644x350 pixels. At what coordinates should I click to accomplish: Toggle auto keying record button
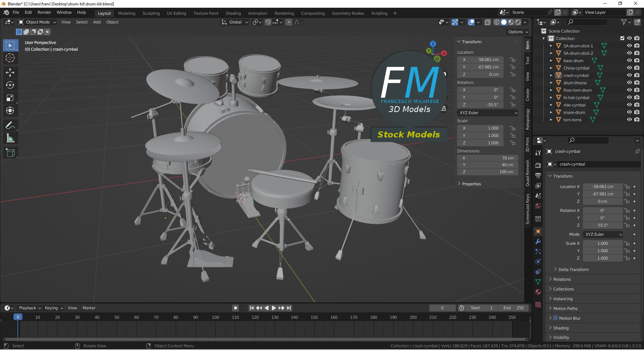235,308
